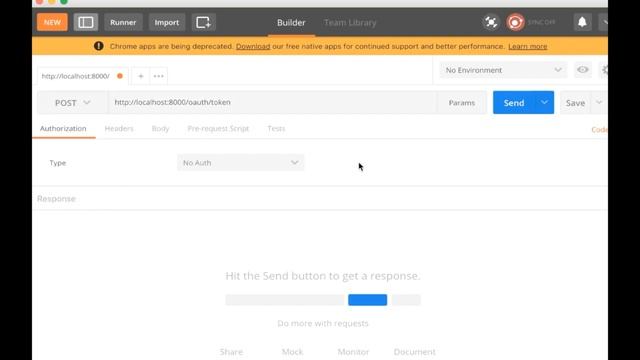Open the notifications bell
Image resolution: width=640 pixels, height=360 pixels.
[582, 22]
